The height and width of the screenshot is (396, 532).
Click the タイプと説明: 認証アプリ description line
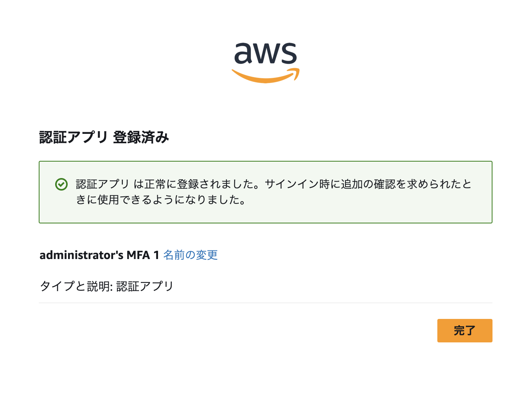[x=106, y=286]
